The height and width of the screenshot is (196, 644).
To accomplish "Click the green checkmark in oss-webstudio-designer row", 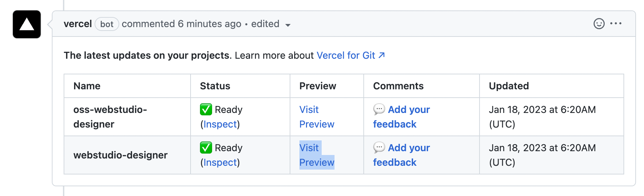I will click(206, 109).
